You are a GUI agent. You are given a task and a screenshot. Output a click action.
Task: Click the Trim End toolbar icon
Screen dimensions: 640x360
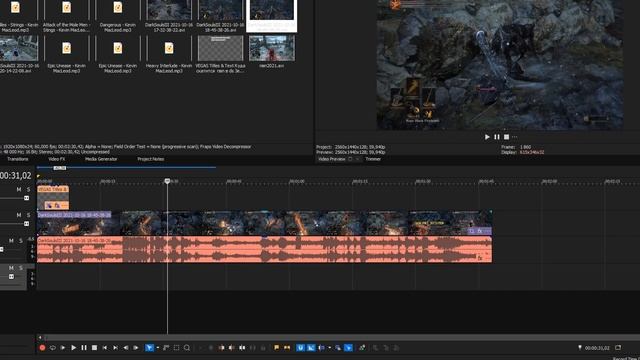pyautogui.click(x=232, y=348)
